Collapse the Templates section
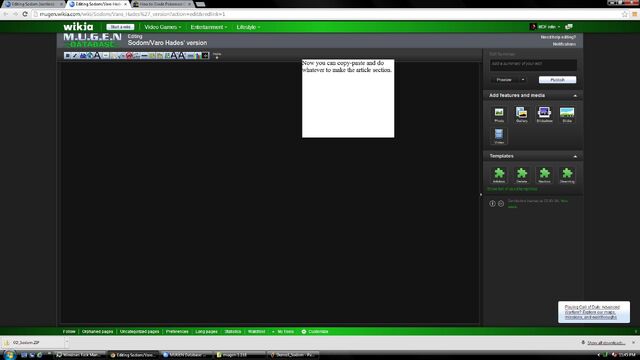The width and height of the screenshot is (640, 360). [575, 156]
